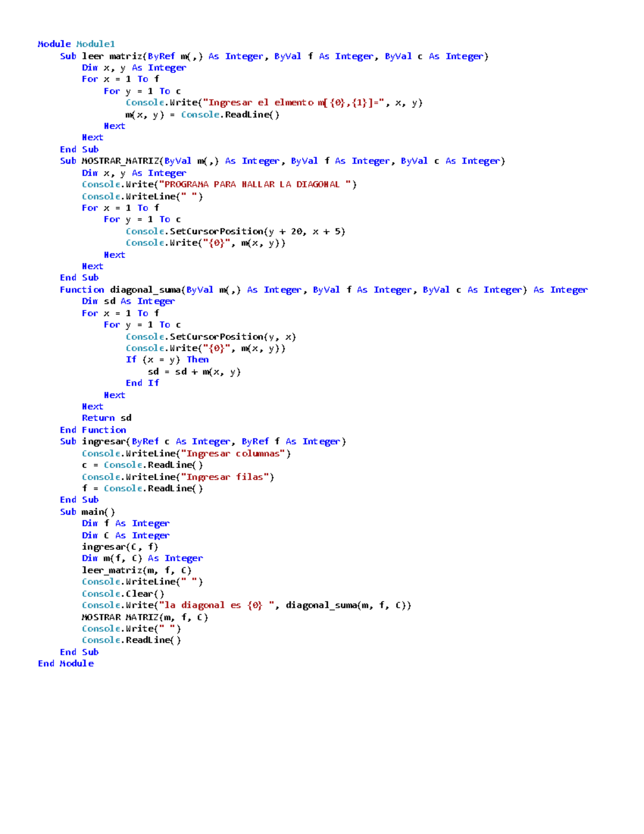Click the 'Module Module1' declaration line
This screenshot has height=834, width=644.
click(x=76, y=44)
